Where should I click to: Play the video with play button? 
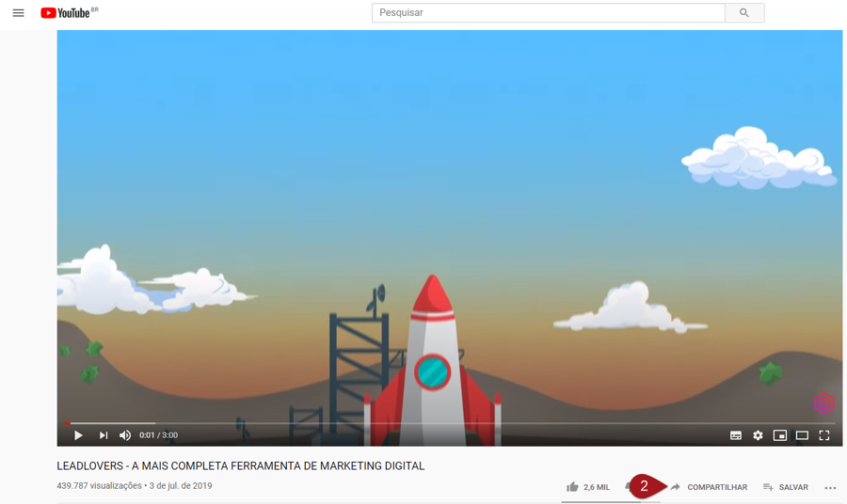click(x=78, y=435)
